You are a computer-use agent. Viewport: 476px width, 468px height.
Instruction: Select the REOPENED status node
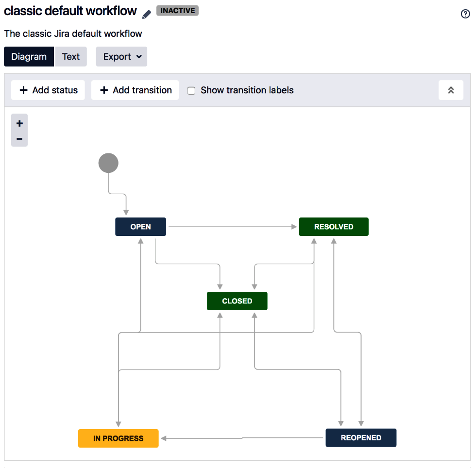(361, 438)
